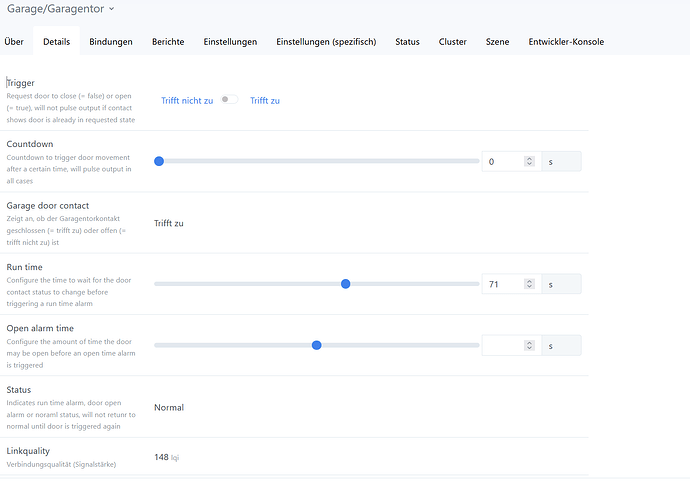The image size is (690, 488).
Task: Click the 'Trigger' setting label
Action: pos(20,83)
